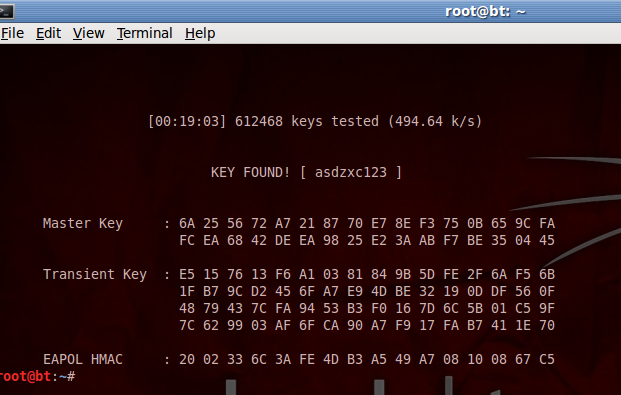Click the EAPOL HMAC hex values
This screenshot has width=621, height=395.
click(367, 359)
